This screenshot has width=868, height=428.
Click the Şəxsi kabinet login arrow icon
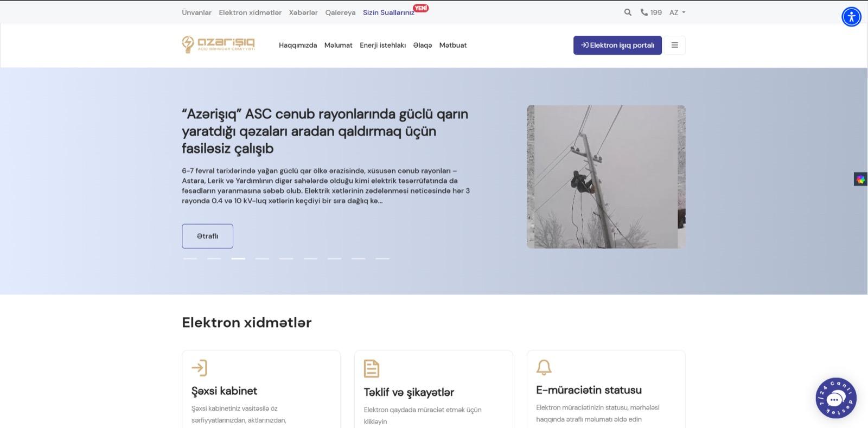(x=199, y=368)
